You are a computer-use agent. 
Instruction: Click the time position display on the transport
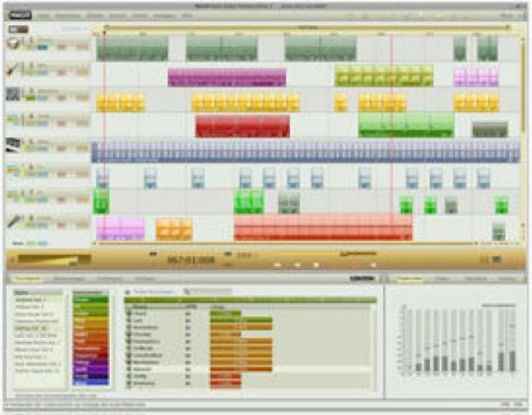click(191, 260)
